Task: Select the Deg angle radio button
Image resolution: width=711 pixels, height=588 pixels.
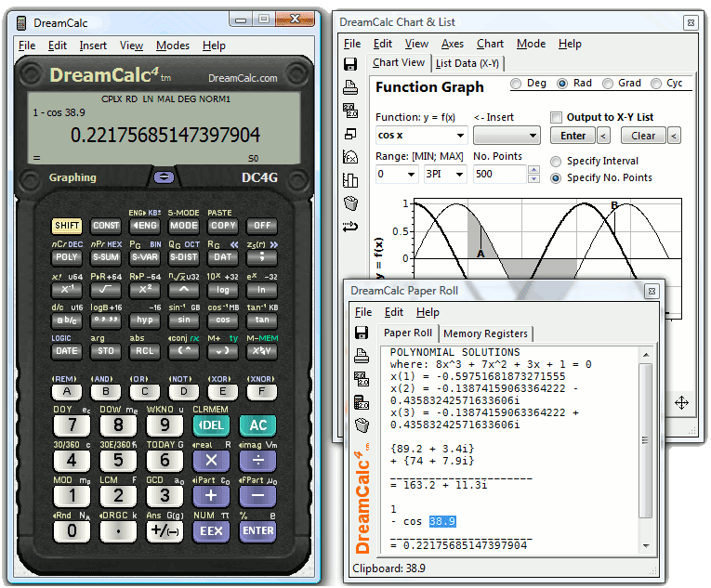Action: (516, 84)
